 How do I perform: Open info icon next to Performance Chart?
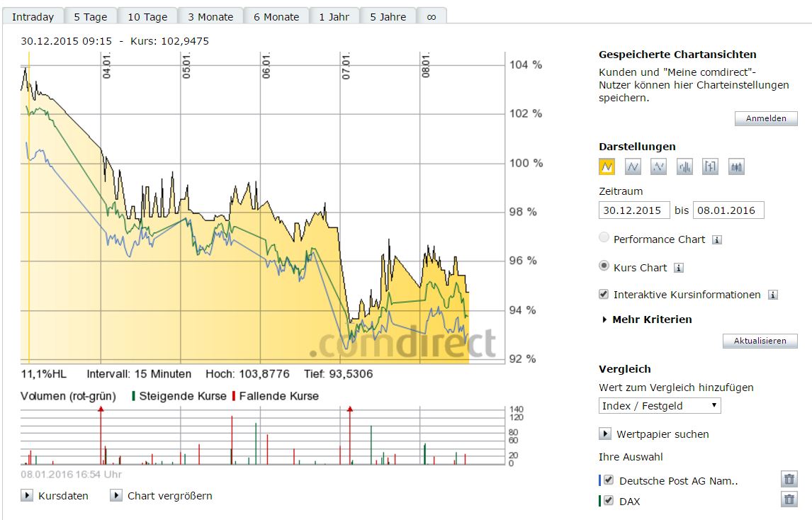tap(717, 239)
